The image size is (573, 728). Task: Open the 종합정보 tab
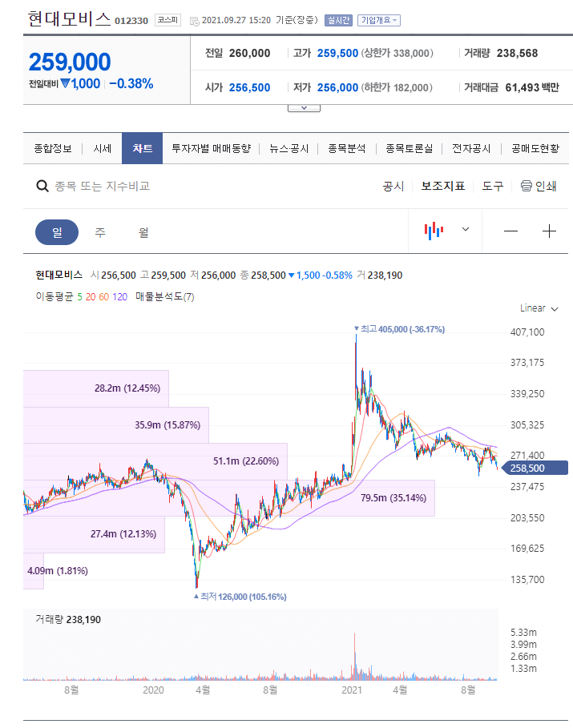click(53, 149)
